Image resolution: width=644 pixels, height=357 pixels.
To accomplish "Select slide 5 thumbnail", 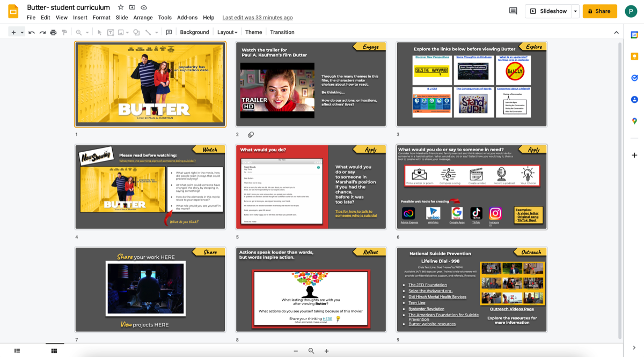I will [311, 187].
